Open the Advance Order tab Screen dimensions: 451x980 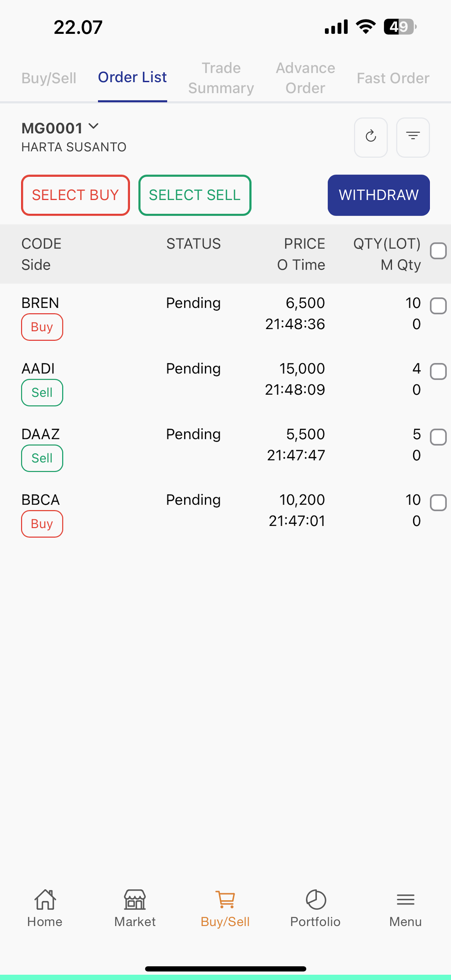[x=305, y=78]
